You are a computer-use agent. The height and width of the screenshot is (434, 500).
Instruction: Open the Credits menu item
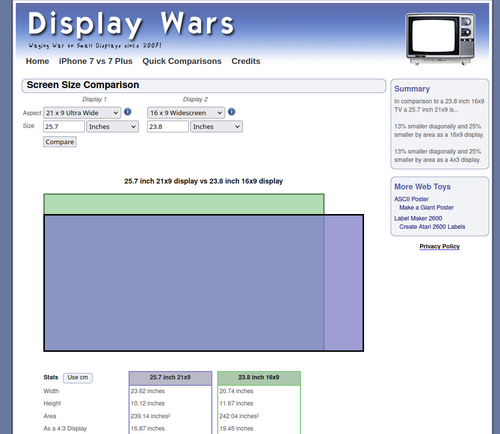coord(246,61)
